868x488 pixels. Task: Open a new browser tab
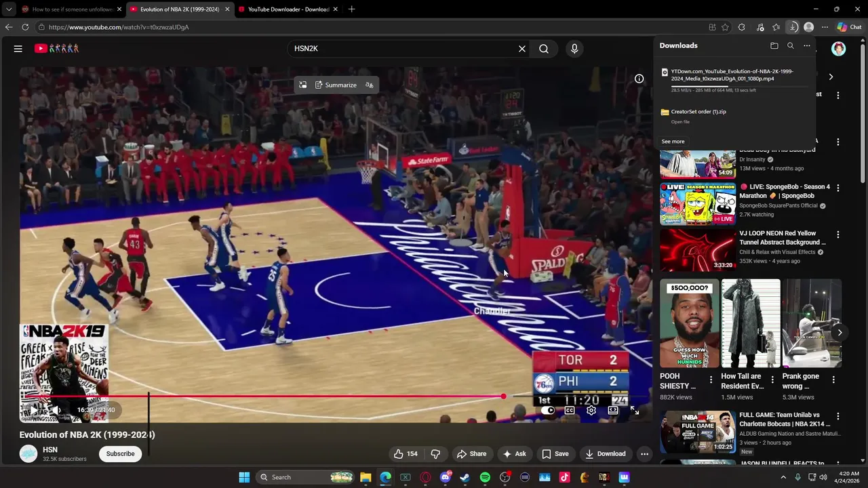(x=351, y=9)
